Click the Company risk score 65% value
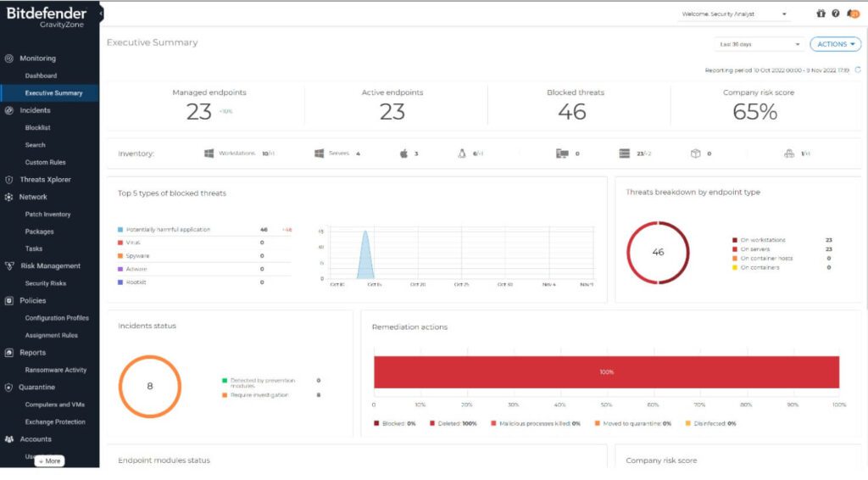The height and width of the screenshot is (480, 868). pos(754,112)
